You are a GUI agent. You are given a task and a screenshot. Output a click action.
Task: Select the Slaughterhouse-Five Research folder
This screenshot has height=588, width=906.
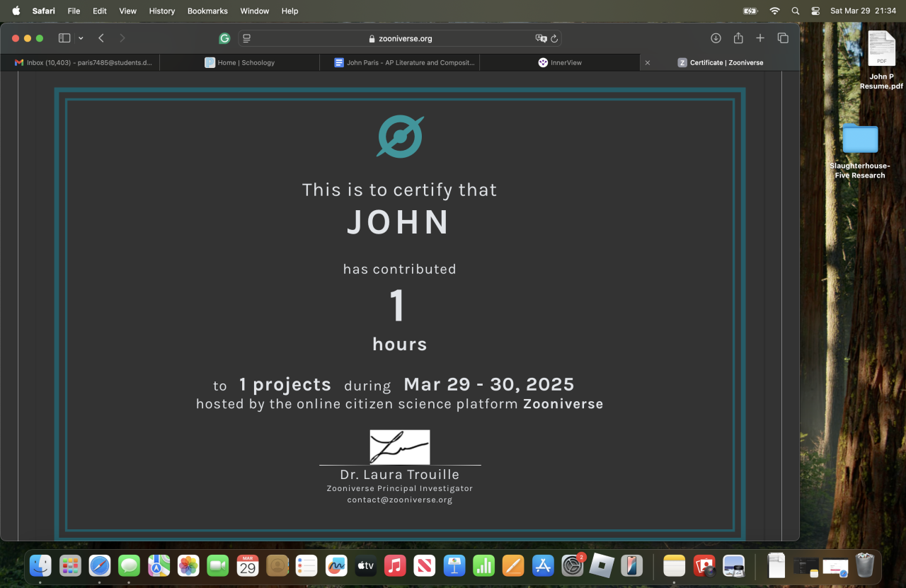tap(860, 151)
